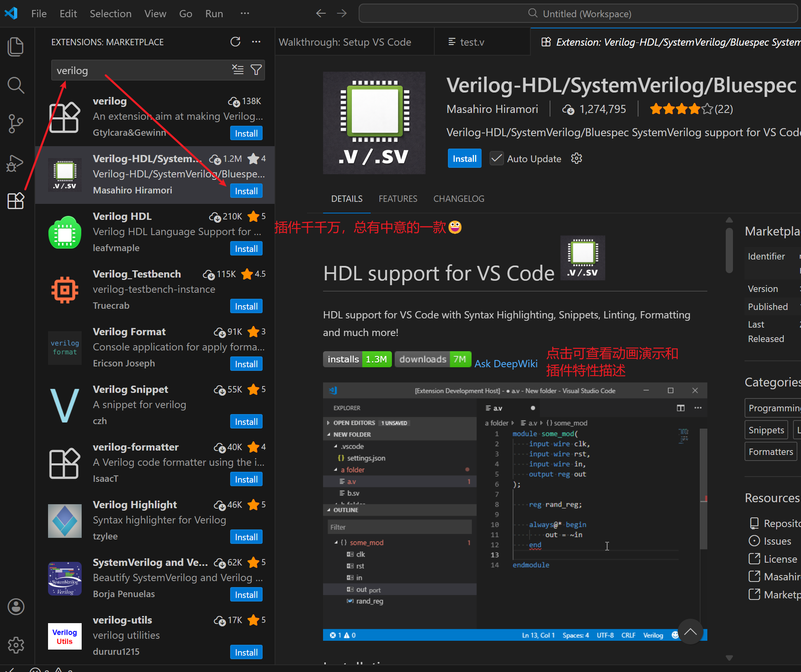Click the extension settings gear beside Auto Update

576,159
